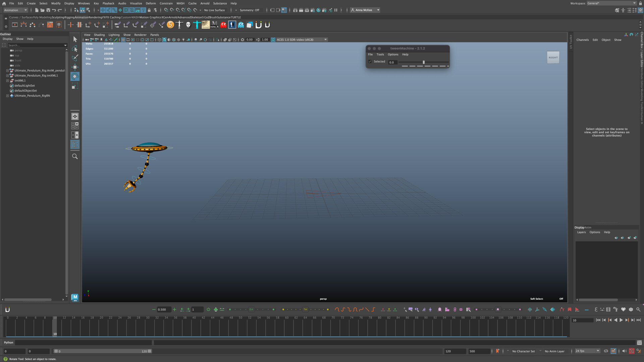This screenshot has height=362, width=644.
Task: Click the blue HumanIK character shelf icon
Action: click(x=197, y=24)
